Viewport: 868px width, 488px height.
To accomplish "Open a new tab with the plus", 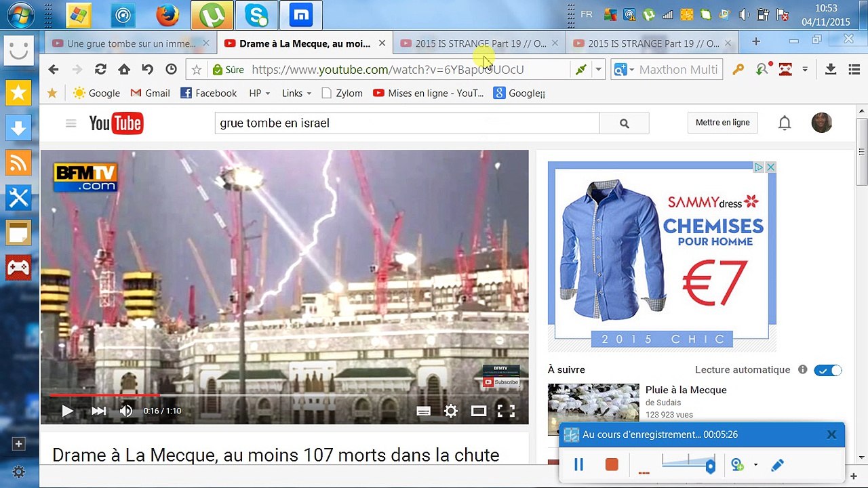I will pyautogui.click(x=756, y=42).
